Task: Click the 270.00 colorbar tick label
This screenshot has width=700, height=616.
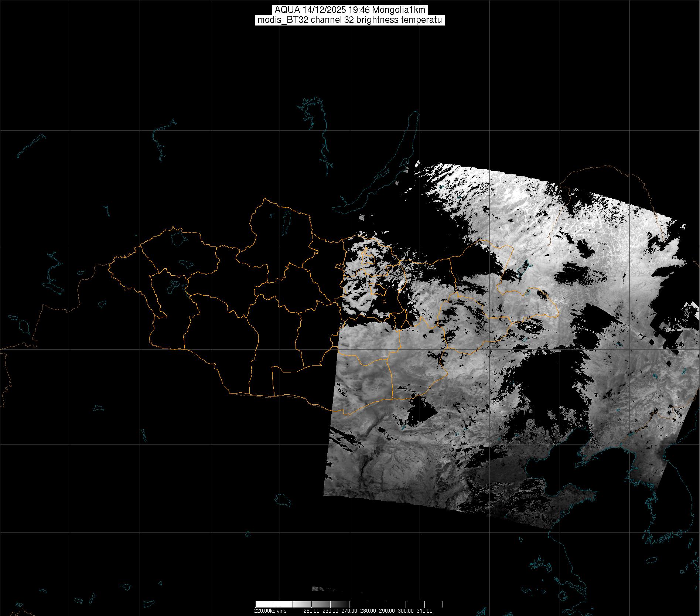Action: point(349,611)
